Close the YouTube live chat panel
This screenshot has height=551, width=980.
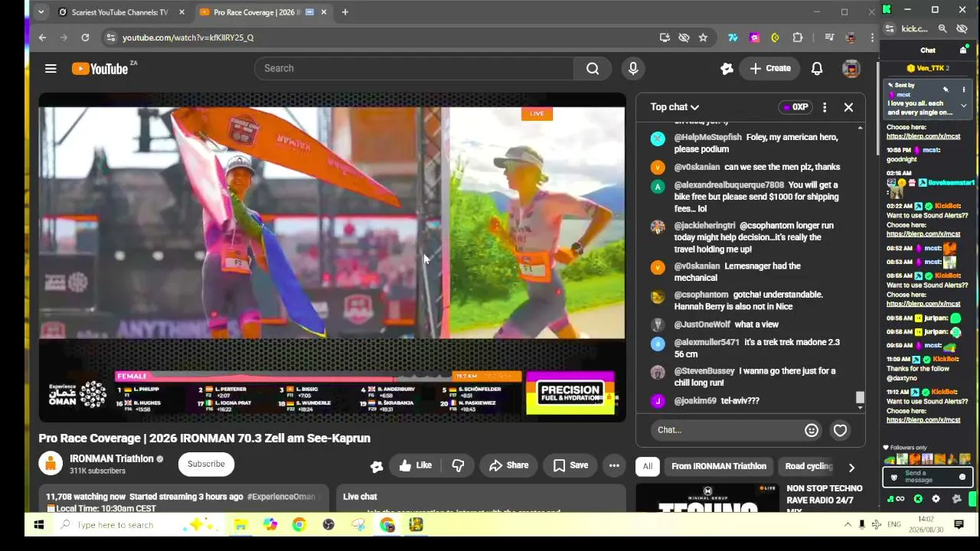(x=848, y=107)
